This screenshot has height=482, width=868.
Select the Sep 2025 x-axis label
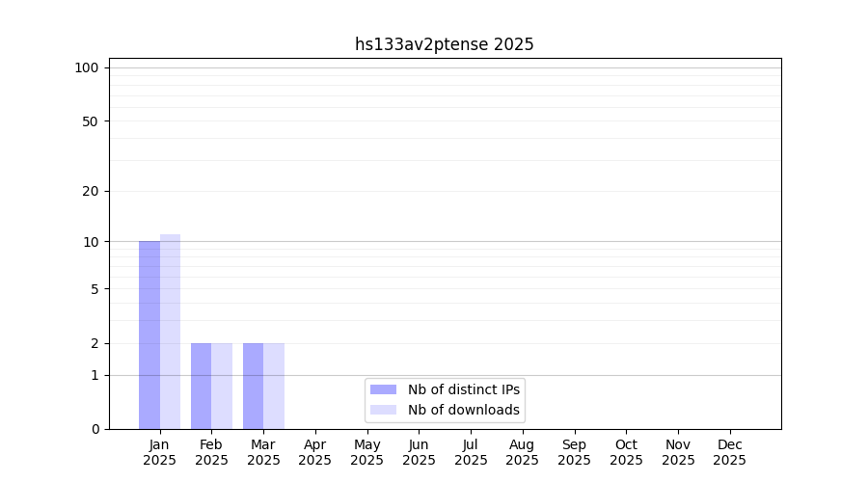point(574,452)
